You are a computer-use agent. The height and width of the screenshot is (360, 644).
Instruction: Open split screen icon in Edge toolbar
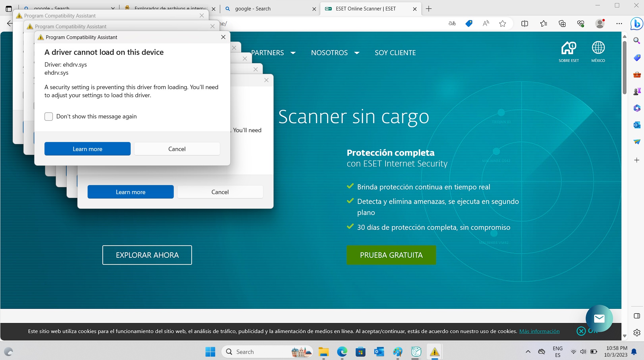click(x=525, y=24)
